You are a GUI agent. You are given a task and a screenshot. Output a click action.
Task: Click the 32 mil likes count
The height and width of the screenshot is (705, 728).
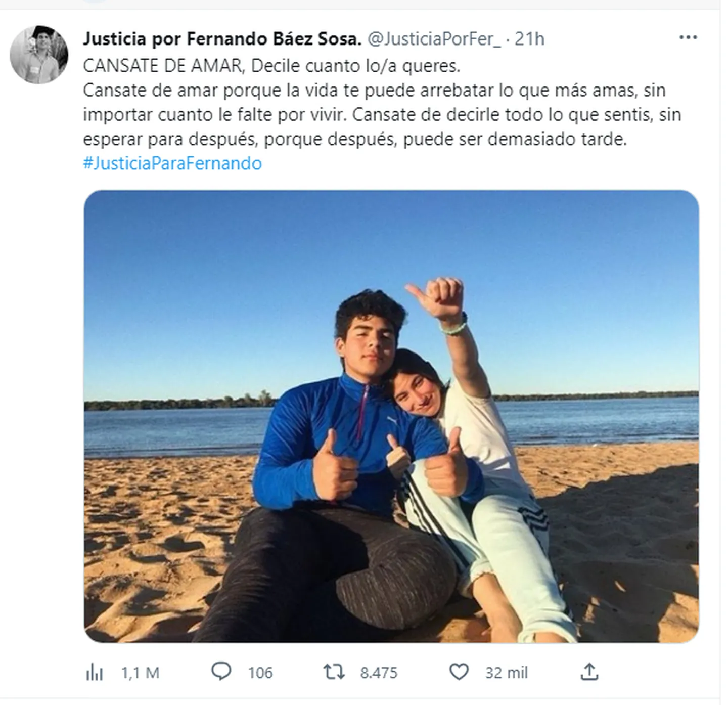[507, 673]
